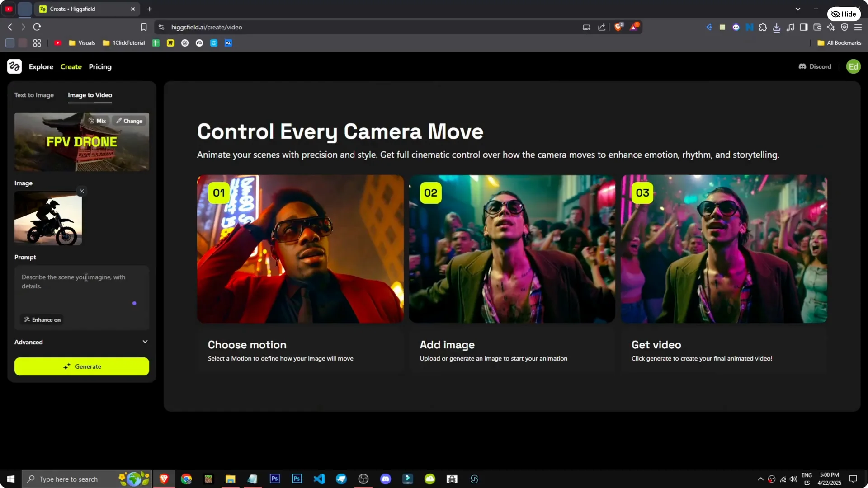Click the Generate button
The width and height of the screenshot is (868, 488).
click(81, 366)
